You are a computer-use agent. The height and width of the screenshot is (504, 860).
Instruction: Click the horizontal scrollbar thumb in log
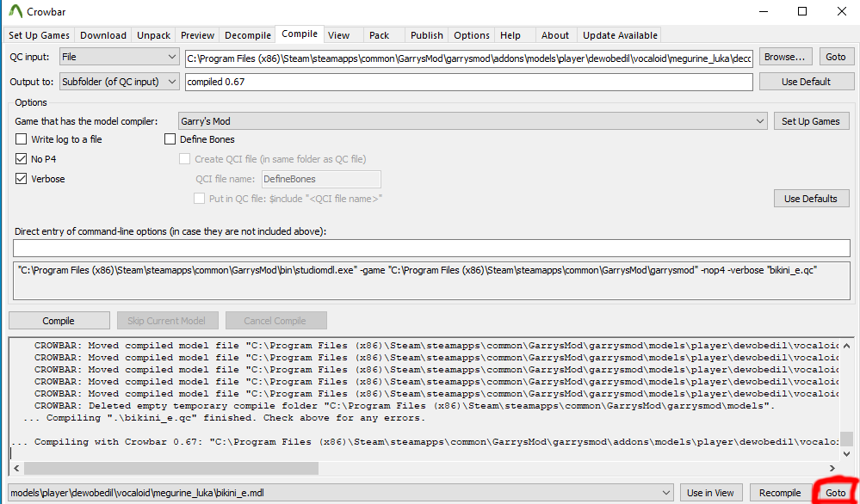click(x=171, y=468)
